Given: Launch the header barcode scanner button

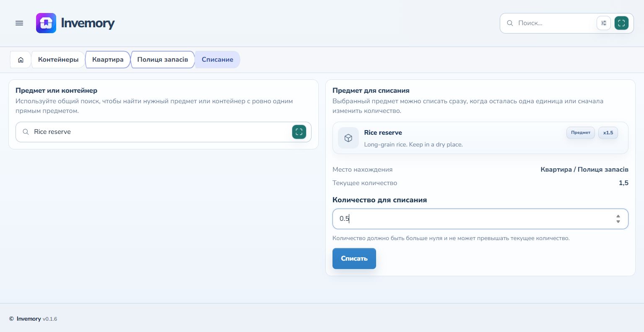Looking at the screenshot, I should pos(621,23).
